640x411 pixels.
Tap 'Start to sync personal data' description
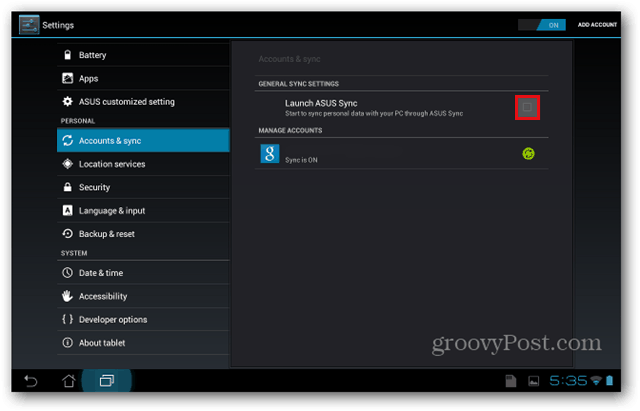[x=374, y=113]
